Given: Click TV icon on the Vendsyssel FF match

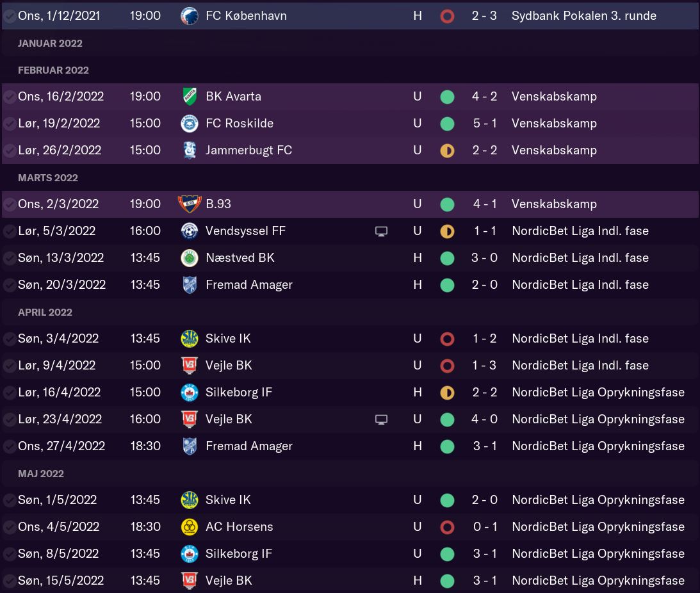Looking at the screenshot, I should 381,231.
